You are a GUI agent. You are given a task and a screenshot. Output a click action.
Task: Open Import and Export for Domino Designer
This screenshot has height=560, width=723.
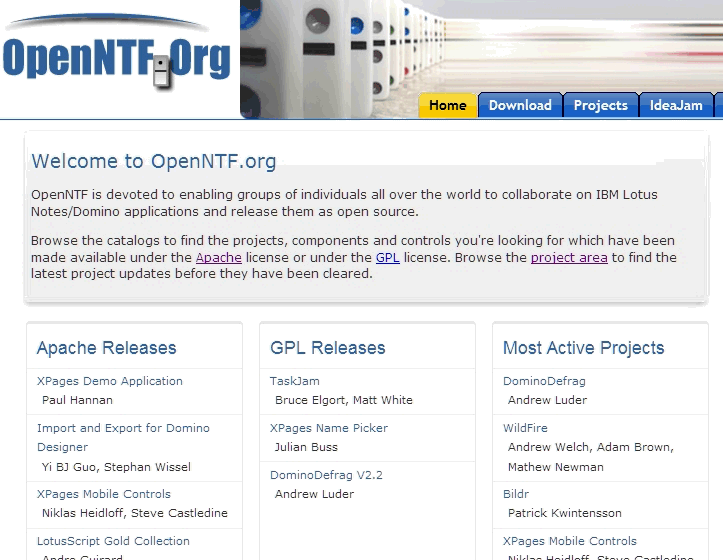click(x=123, y=437)
